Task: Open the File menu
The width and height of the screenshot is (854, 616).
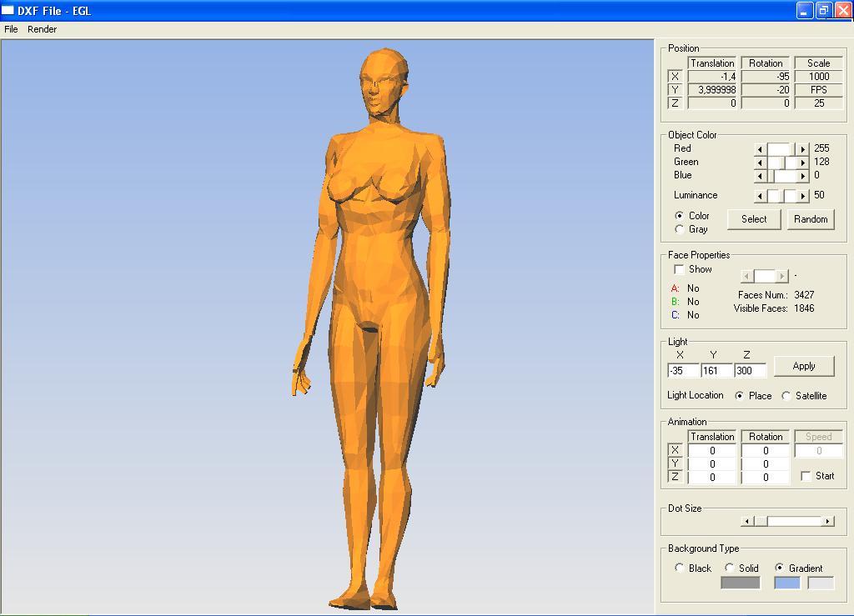Action: pyautogui.click(x=11, y=29)
